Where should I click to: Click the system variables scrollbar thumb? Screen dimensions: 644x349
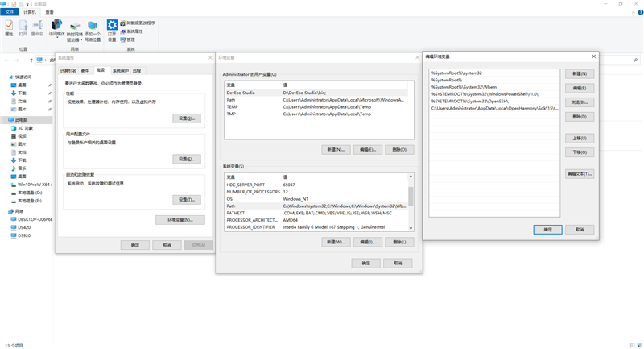click(411, 197)
